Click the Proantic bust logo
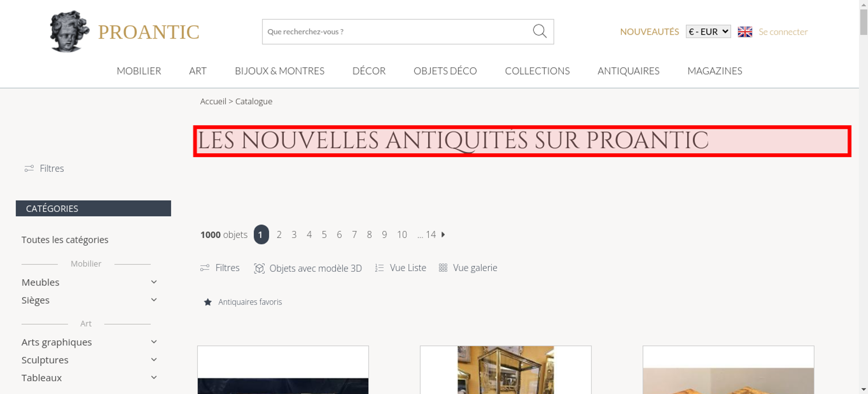The width and height of the screenshot is (868, 394). [x=69, y=32]
